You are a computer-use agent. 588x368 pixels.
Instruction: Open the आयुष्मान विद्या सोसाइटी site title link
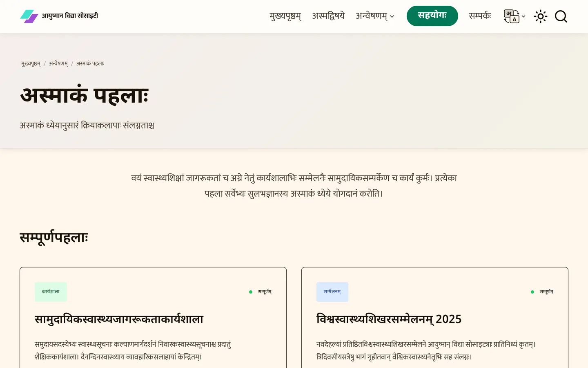coord(70,16)
